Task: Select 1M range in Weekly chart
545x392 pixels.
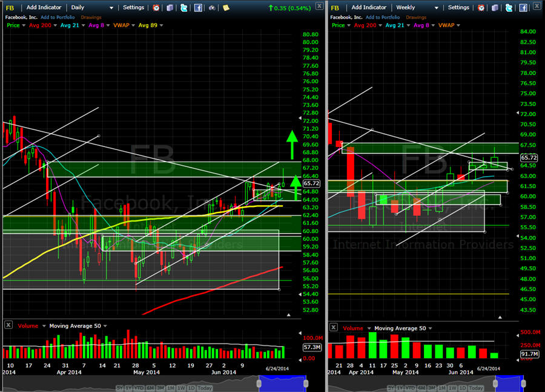Action: [x=442, y=388]
